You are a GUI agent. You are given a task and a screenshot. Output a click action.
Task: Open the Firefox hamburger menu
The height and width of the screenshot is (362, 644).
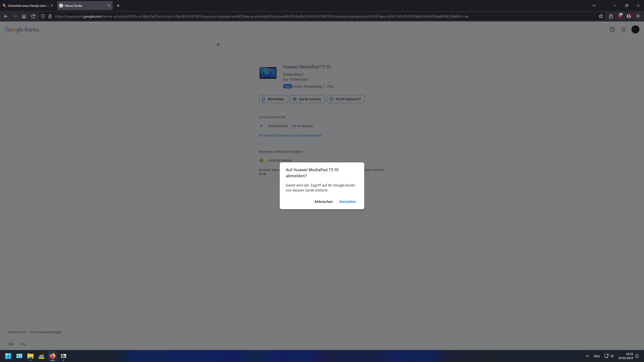coord(638,16)
